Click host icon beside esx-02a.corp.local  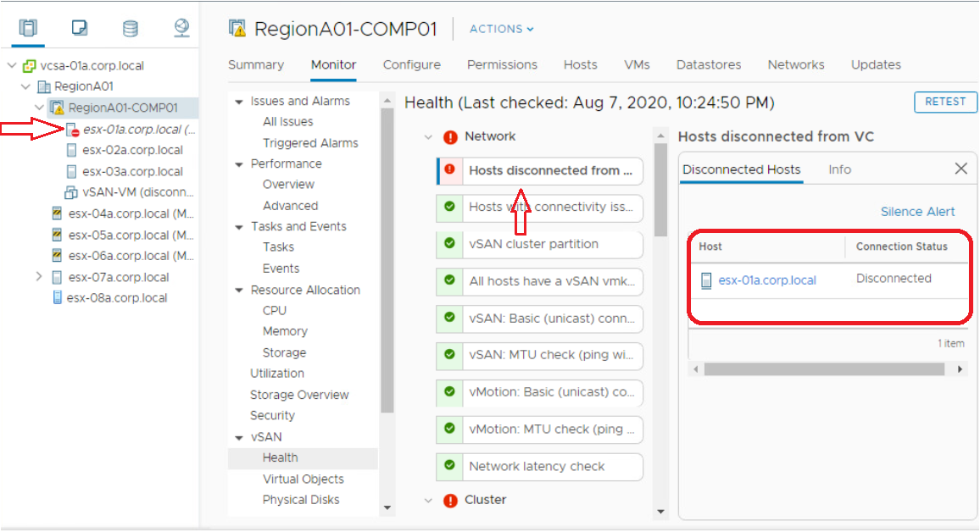pyautogui.click(x=71, y=150)
